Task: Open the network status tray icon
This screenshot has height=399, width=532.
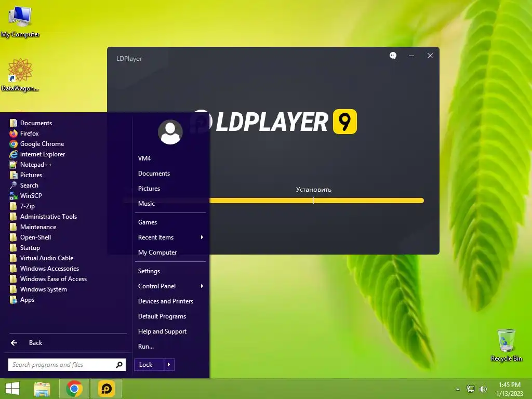Action: click(471, 389)
